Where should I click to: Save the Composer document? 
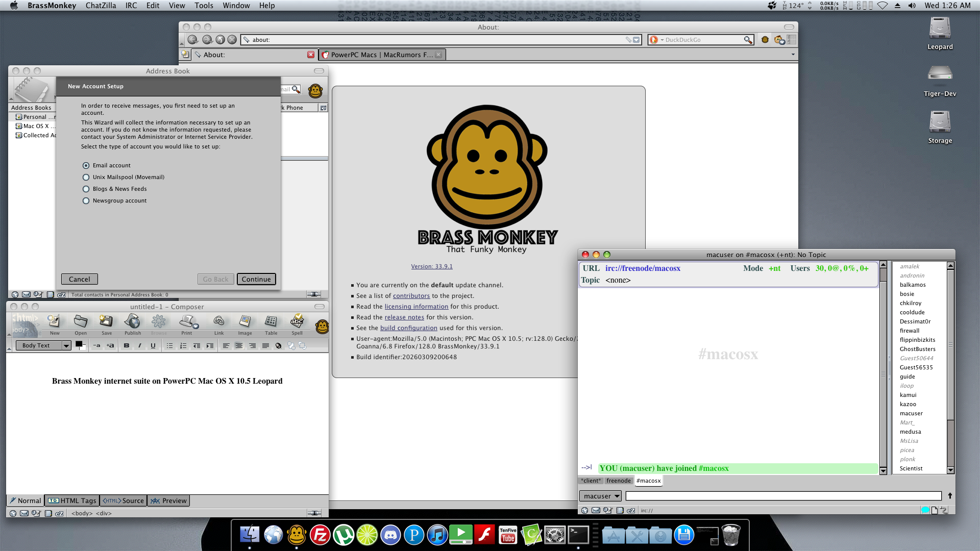[x=106, y=325]
